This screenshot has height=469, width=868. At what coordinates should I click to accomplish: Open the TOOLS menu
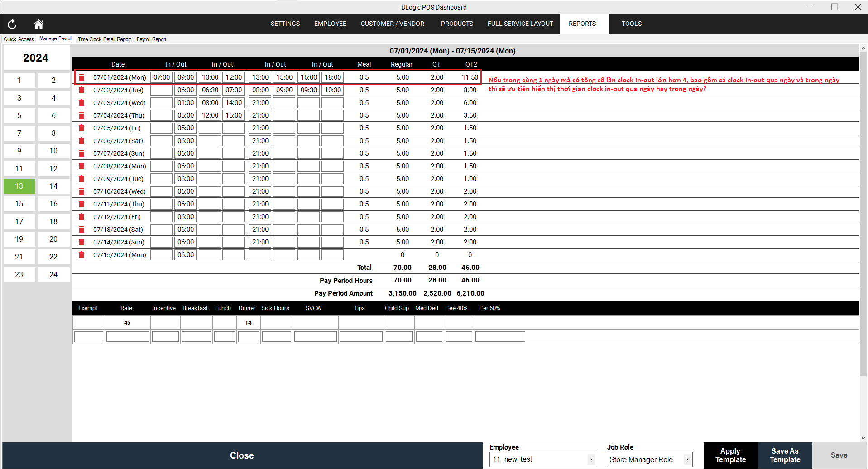point(631,24)
